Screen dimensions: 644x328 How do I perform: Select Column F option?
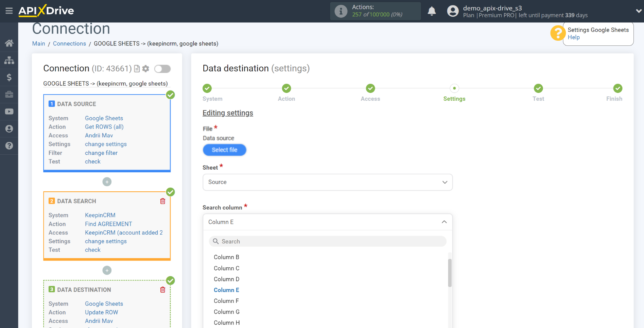(226, 301)
